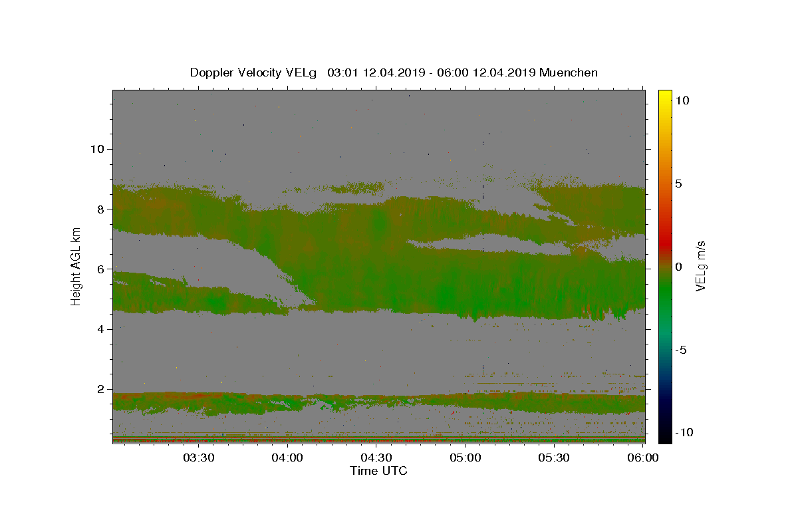
Task: Click the 05:30 time tick label
Action: pos(554,458)
